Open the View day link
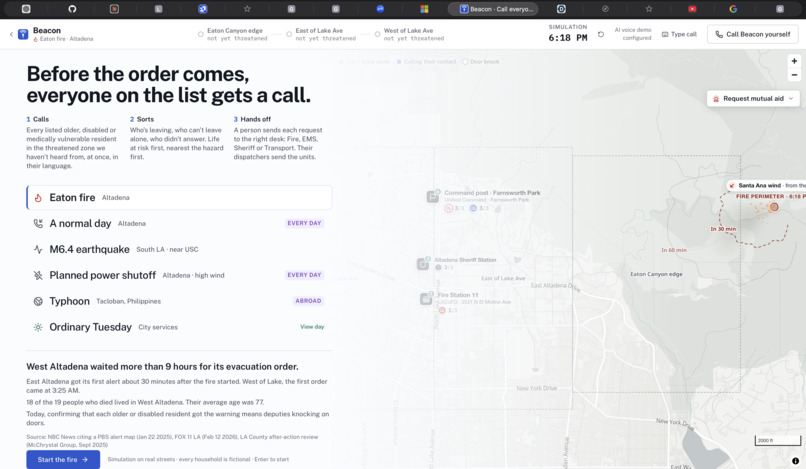806x469 pixels. pyautogui.click(x=312, y=327)
